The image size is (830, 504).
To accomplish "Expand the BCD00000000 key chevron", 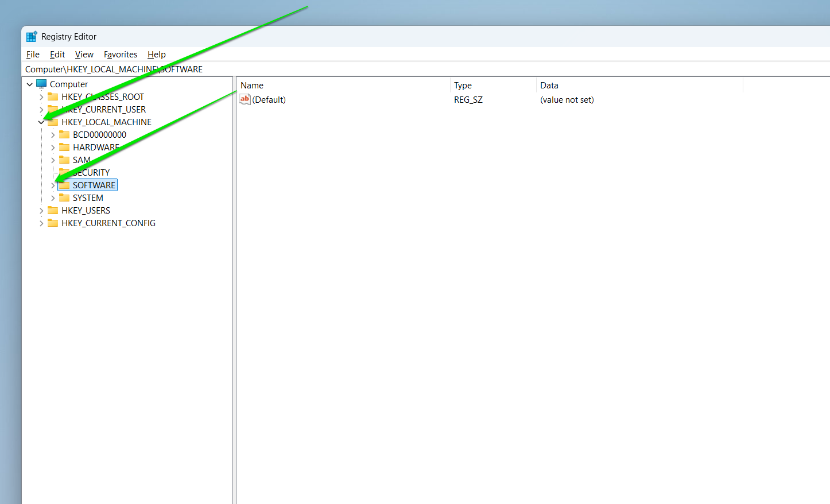I will [53, 135].
